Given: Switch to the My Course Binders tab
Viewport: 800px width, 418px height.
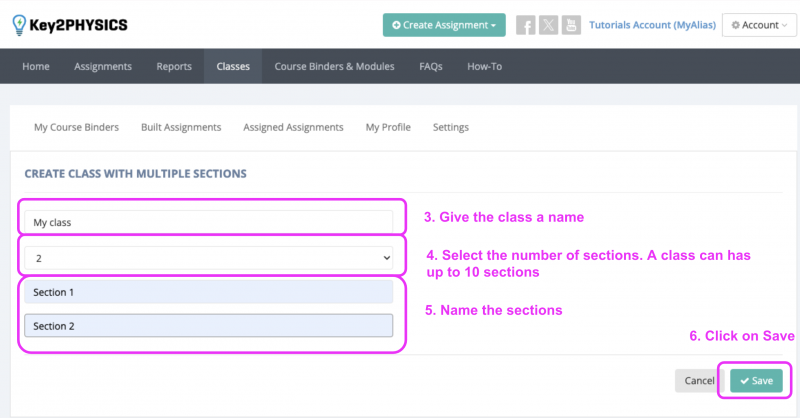Looking at the screenshot, I should [77, 127].
